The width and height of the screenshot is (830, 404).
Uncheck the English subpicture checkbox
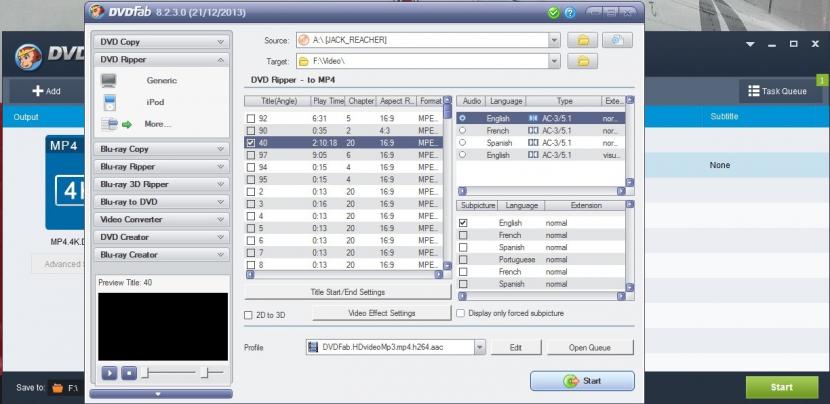tap(463, 223)
